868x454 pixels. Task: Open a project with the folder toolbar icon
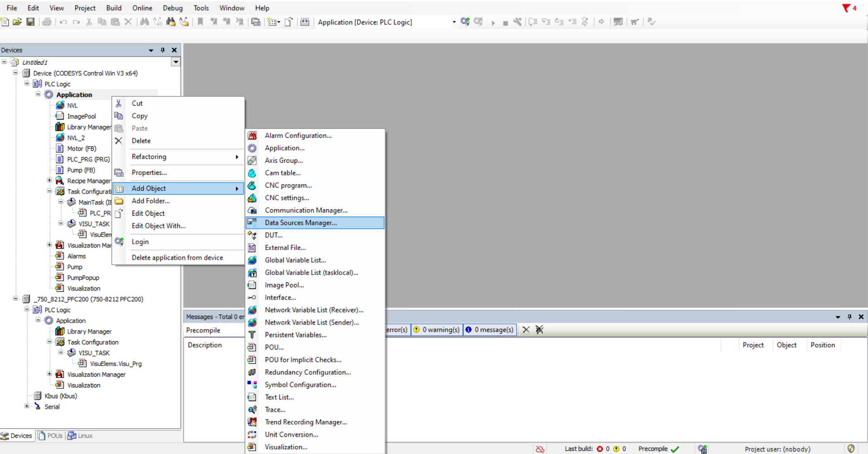[x=17, y=22]
